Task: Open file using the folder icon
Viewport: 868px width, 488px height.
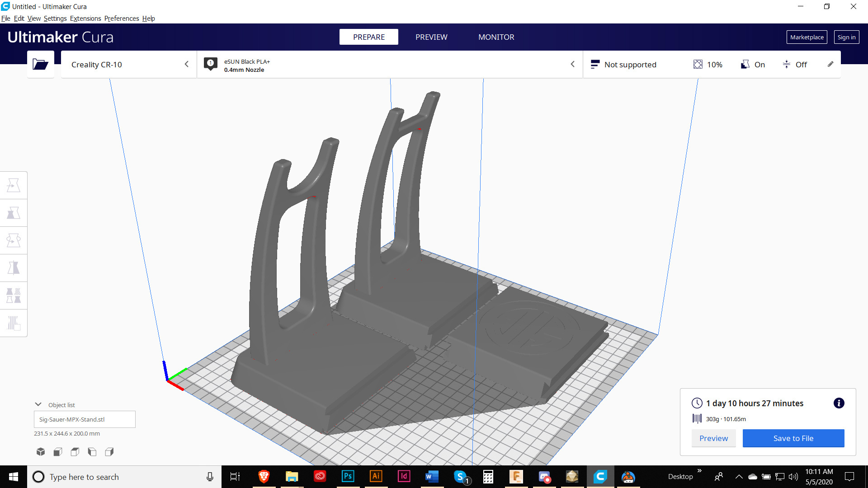Action: pyautogui.click(x=41, y=65)
